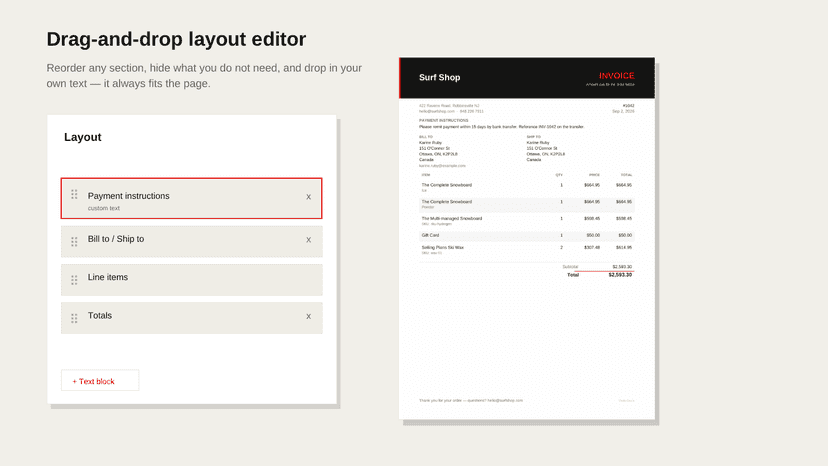Viewport: 828px width, 466px height.
Task: Open the invoice preview thumbnail
Action: point(527,239)
